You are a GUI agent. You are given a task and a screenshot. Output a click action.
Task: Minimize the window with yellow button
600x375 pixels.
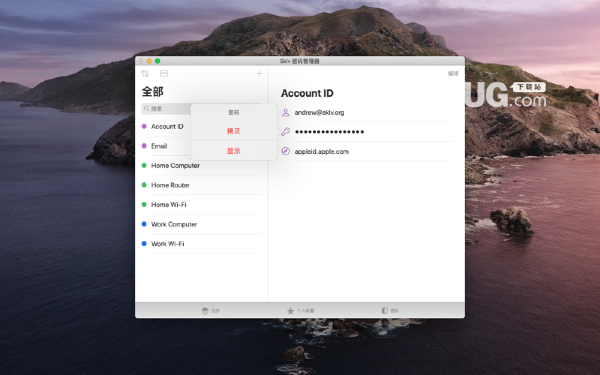coord(149,61)
